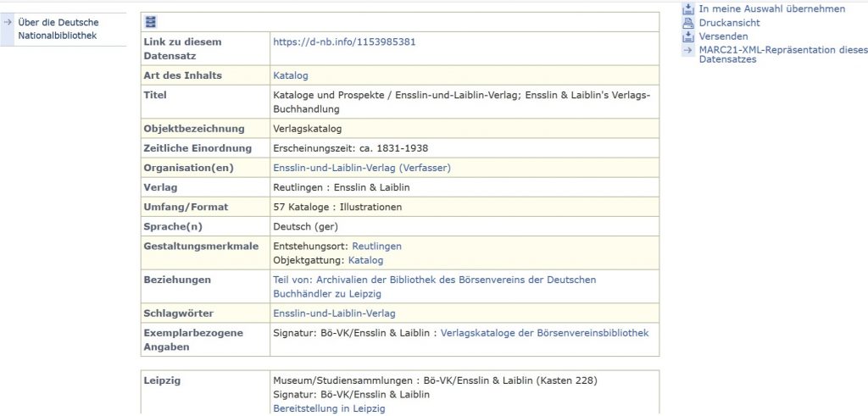The width and height of the screenshot is (868, 416).
Task: Click the 'Katalog' Objektgattung link
Action: point(365,260)
